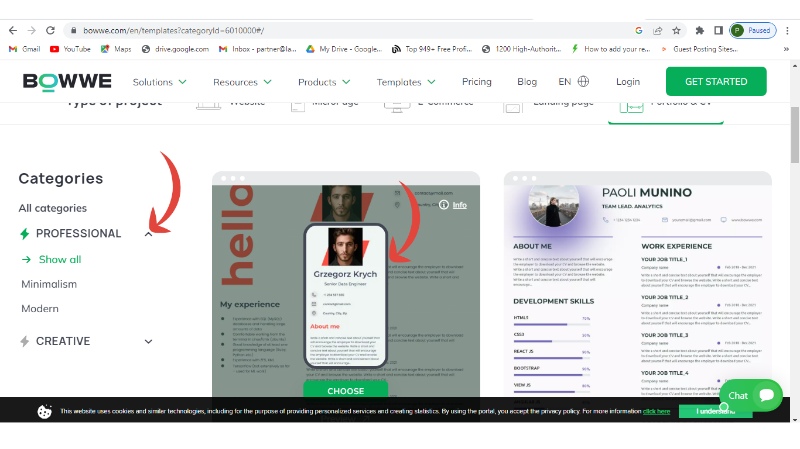Screen dimensions: 800x449
Task: Expand the CREATIVE category
Action: (148, 342)
